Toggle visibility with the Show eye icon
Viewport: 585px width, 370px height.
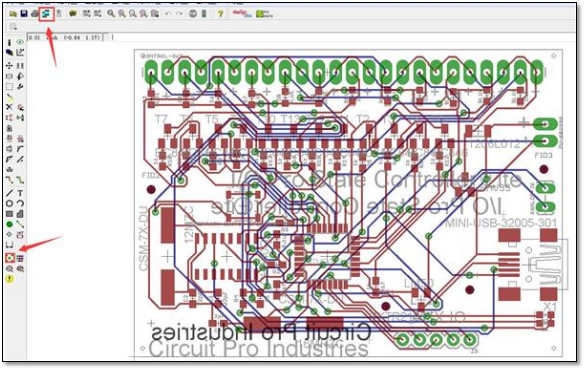20,42
